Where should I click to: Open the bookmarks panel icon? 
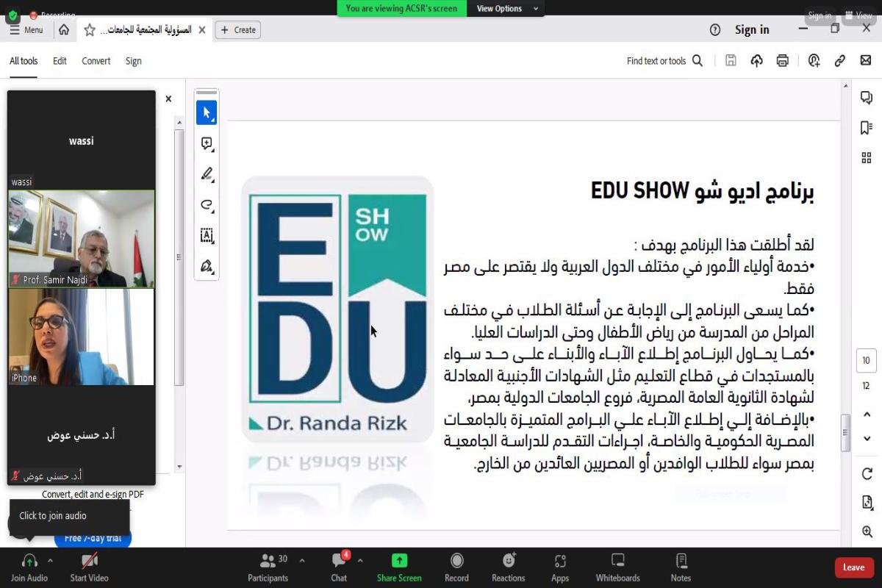tap(867, 128)
